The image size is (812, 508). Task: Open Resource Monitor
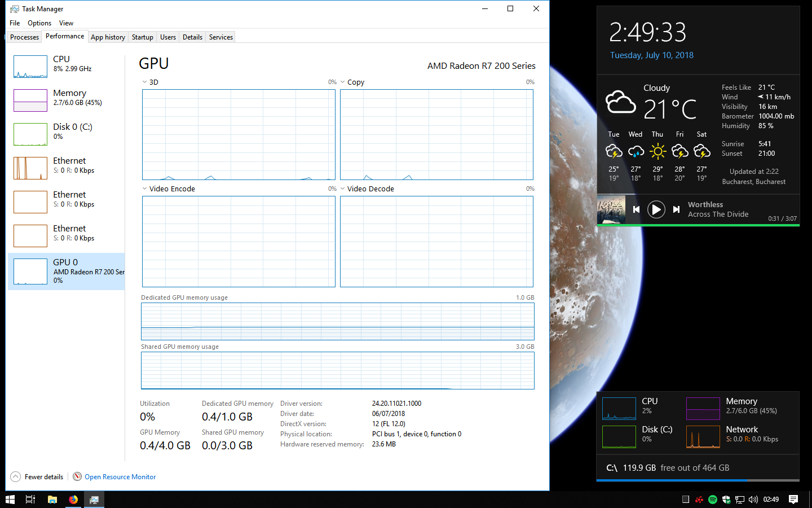coord(120,476)
